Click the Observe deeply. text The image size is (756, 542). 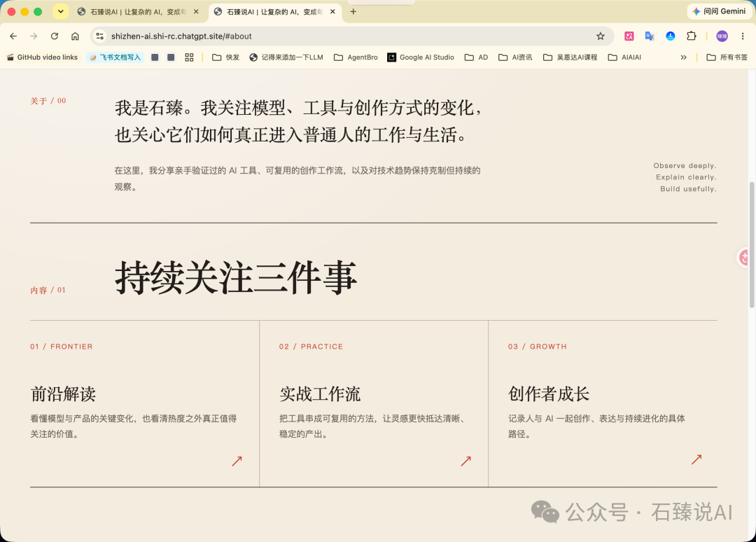click(x=685, y=166)
